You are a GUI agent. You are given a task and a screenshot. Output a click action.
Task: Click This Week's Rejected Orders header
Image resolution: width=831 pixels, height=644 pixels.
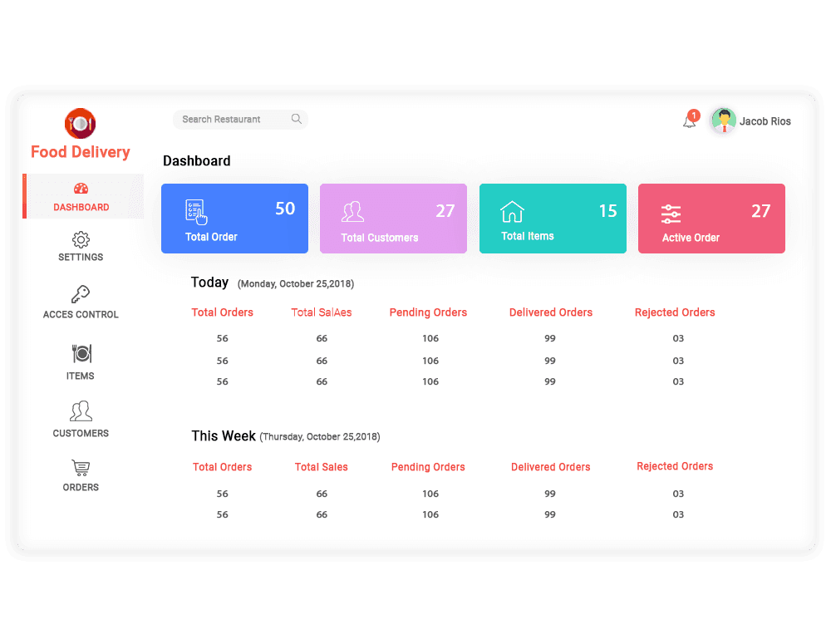675,466
